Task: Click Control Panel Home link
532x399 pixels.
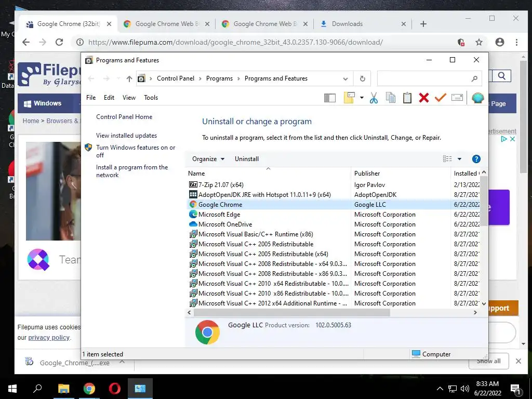Action: click(124, 117)
